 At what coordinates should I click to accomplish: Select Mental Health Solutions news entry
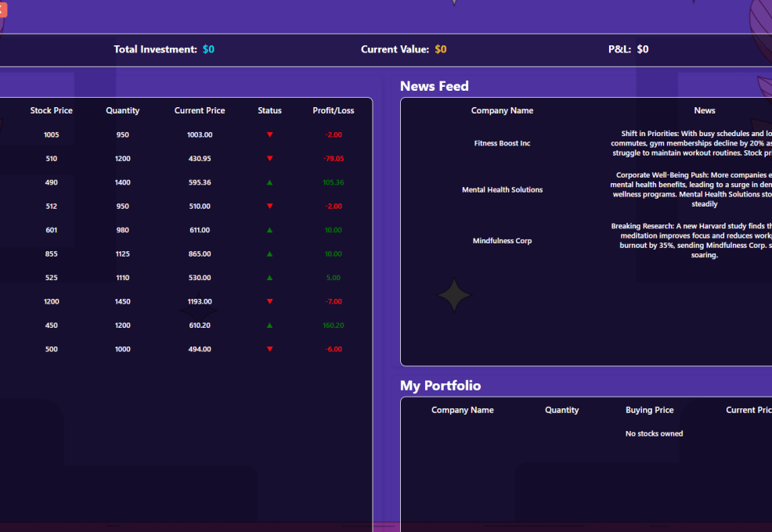tap(502, 190)
